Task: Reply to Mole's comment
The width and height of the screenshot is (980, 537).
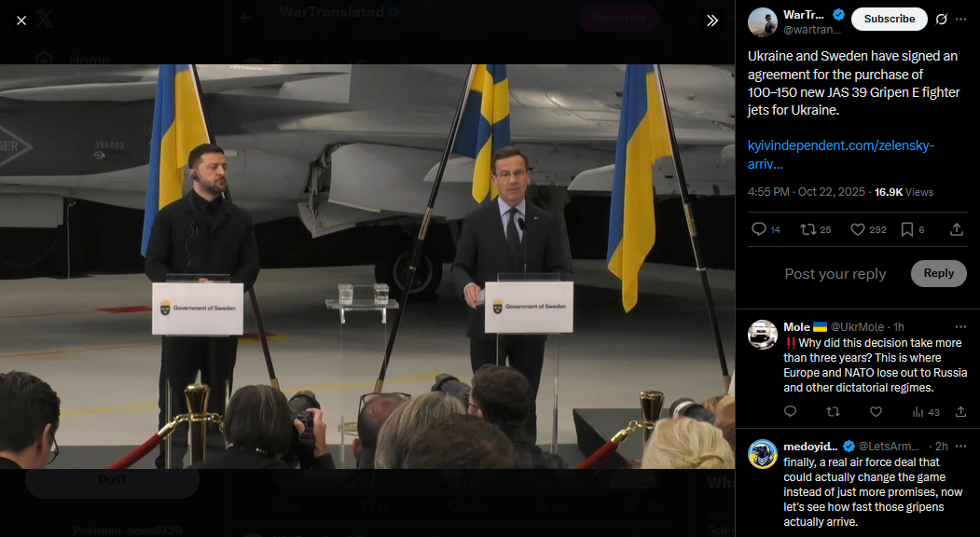Action: (x=790, y=411)
